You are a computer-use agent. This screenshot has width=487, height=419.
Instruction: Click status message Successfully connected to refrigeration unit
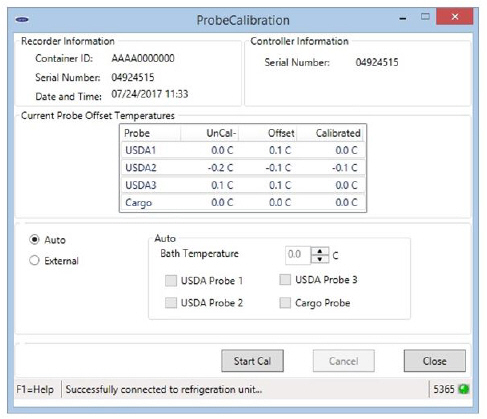pos(164,389)
